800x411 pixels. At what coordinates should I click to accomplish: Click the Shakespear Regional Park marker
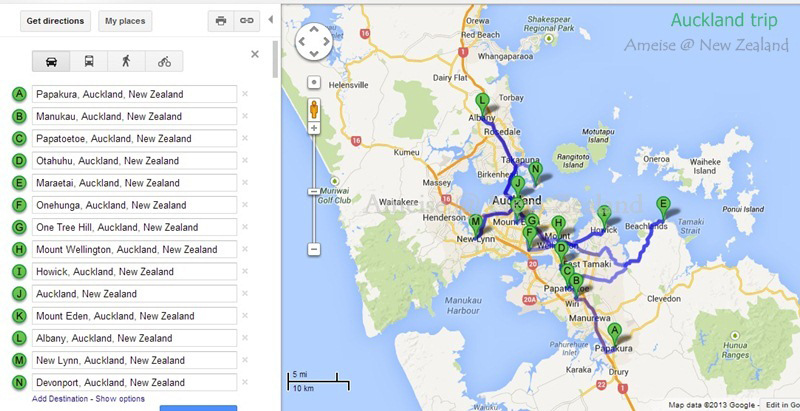click(549, 38)
